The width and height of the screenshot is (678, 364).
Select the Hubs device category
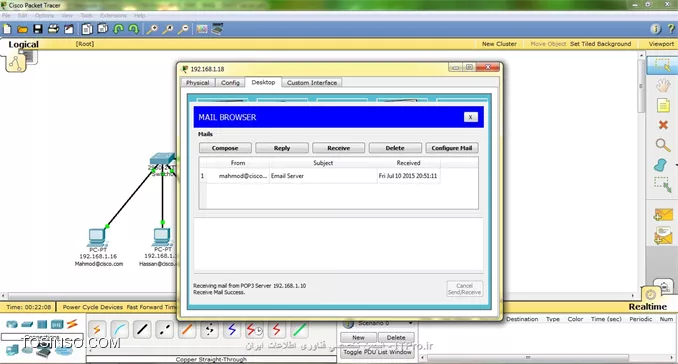tap(42, 324)
